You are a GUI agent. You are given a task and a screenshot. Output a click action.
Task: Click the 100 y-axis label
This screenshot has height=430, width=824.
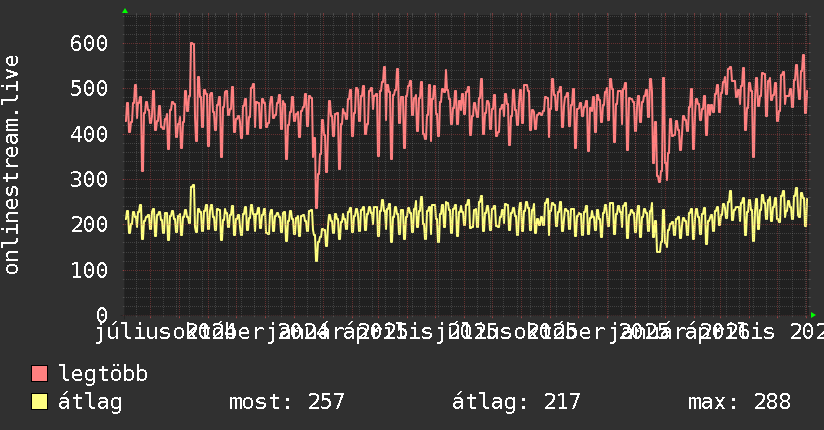(89, 271)
